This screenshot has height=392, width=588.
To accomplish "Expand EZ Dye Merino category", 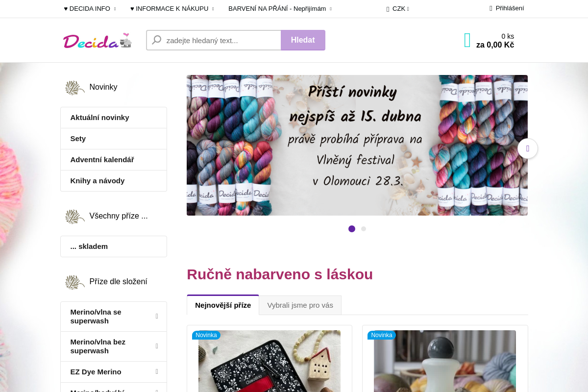I will [114, 372].
